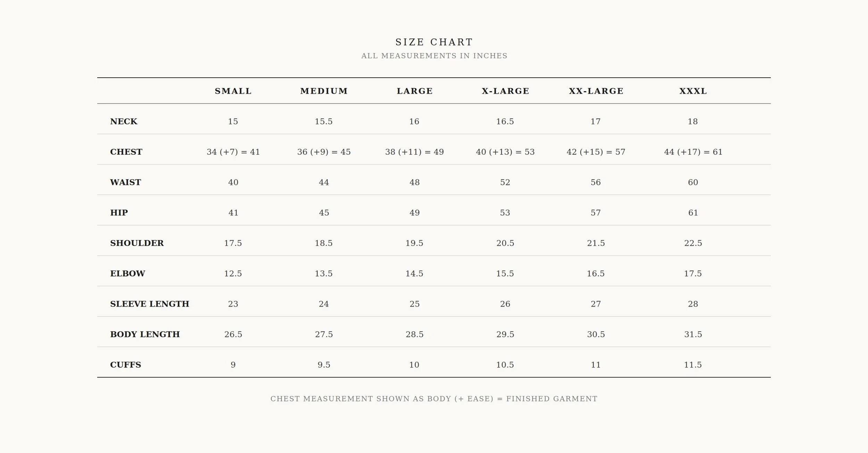
Task: Click the MEDIUM column header
Action: (324, 91)
